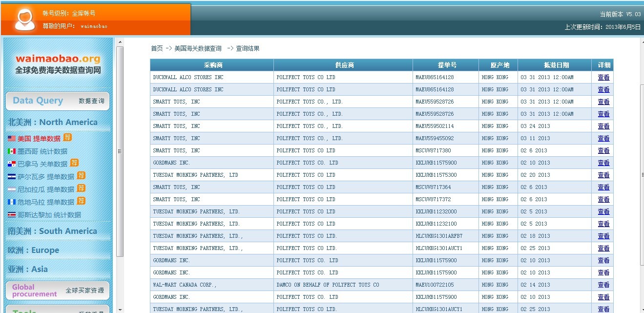Select Global procurement 全球买家资源 panel header
Image resolution: width=644 pixels, height=313 pixels.
click(x=58, y=291)
